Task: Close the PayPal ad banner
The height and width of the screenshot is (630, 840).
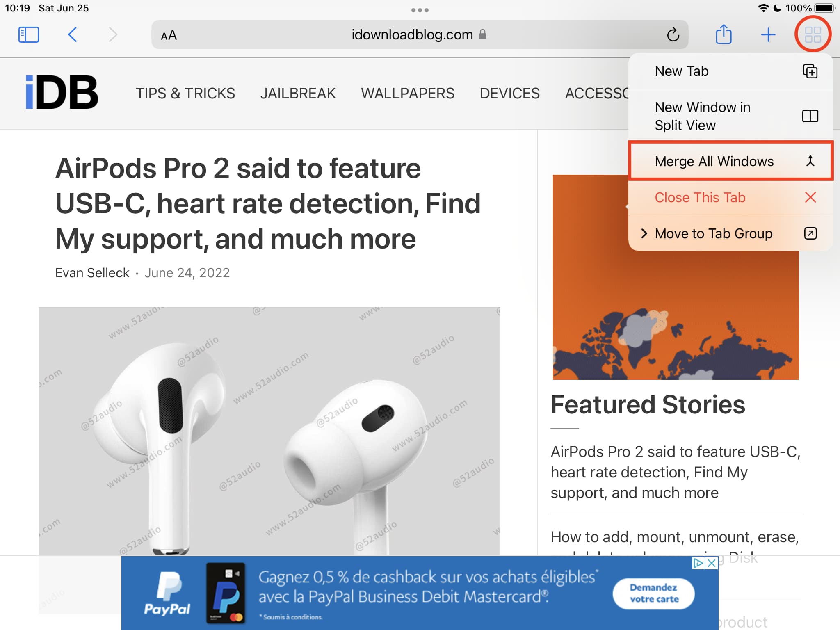Action: 712,563
